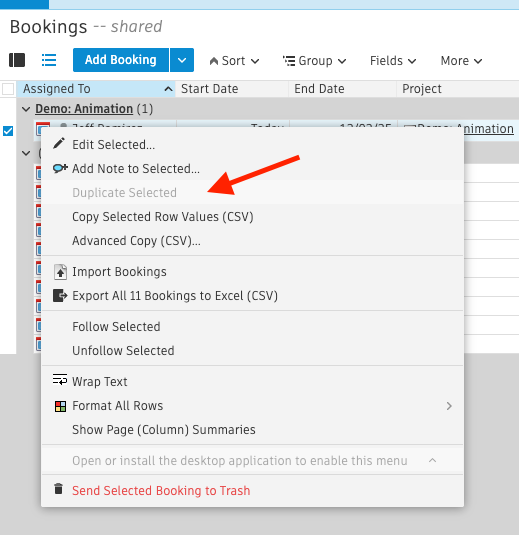Screen dimensions: 519x535
Task: Open the Add Booking dropdown arrow
Action: (182, 60)
